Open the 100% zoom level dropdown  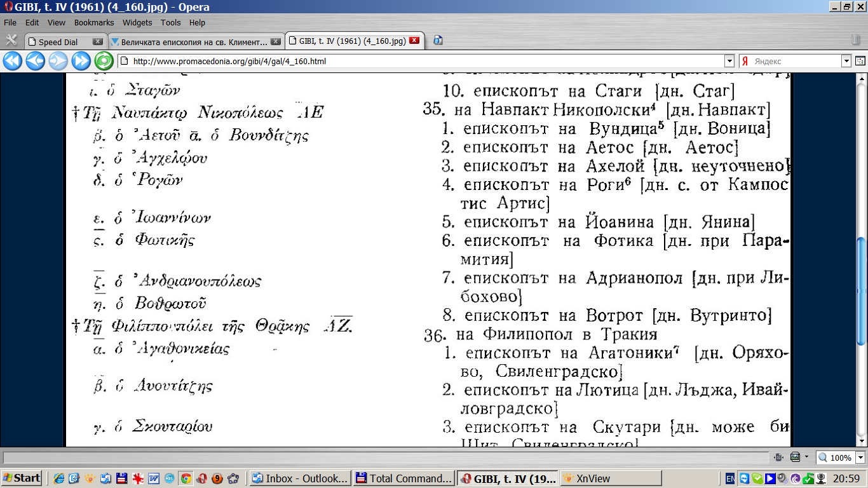pyautogui.click(x=860, y=457)
